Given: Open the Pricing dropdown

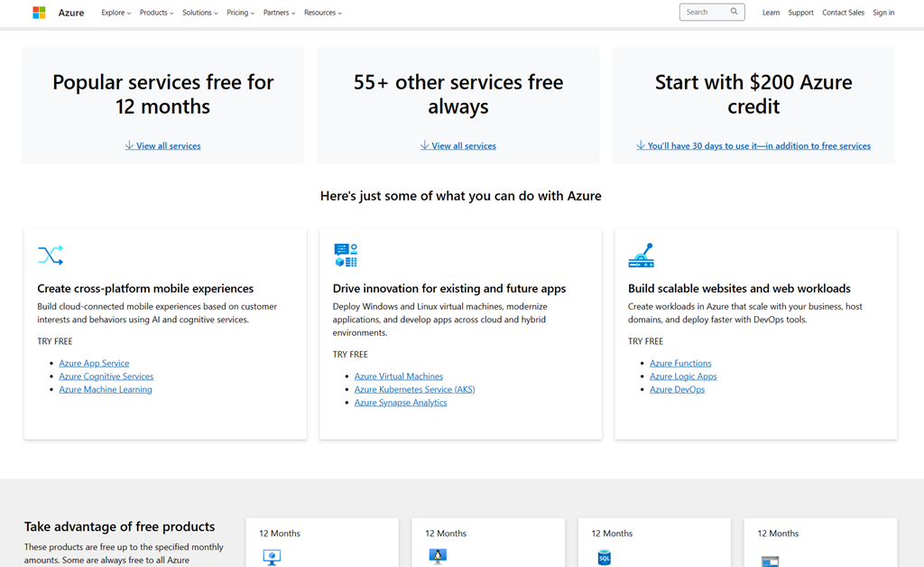Looking at the screenshot, I should [236, 13].
